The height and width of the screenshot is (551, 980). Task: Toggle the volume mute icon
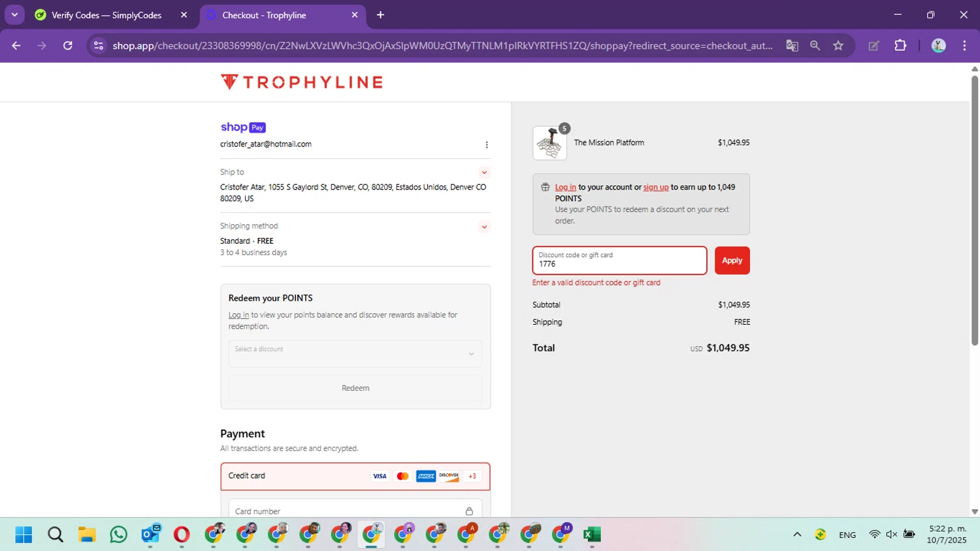click(x=891, y=535)
